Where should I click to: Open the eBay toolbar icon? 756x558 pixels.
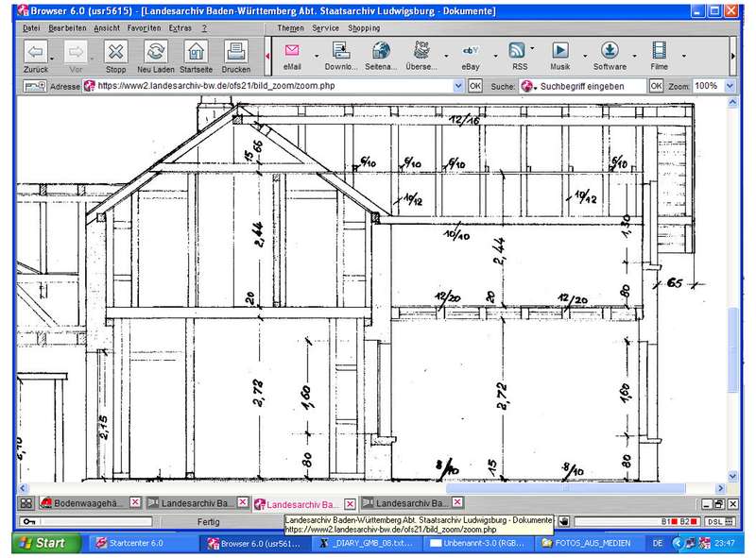471,50
